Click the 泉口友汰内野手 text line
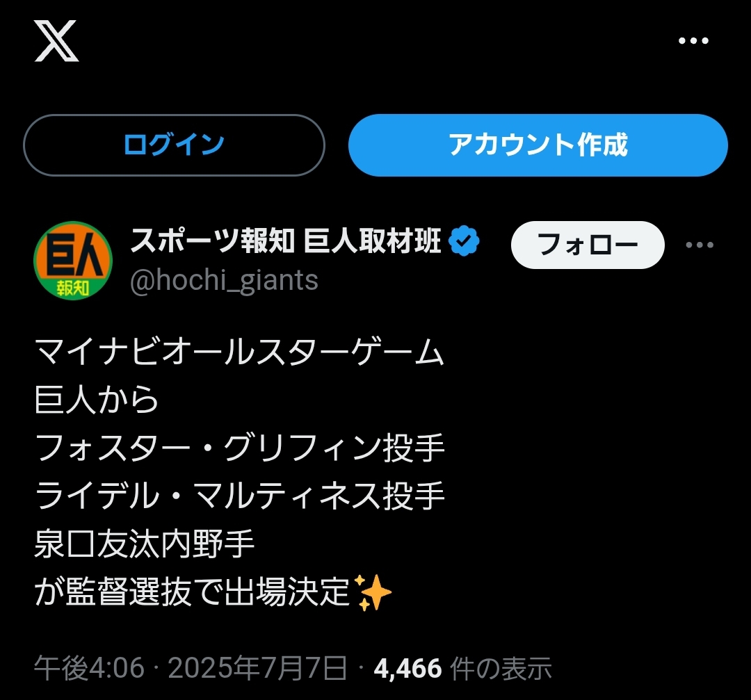Screen dimensions: 751x700 point(144,544)
